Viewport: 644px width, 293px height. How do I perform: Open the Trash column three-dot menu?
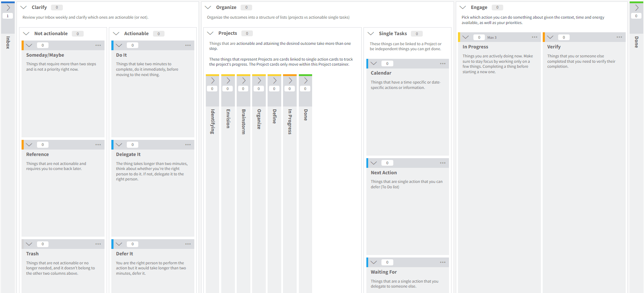click(98, 244)
